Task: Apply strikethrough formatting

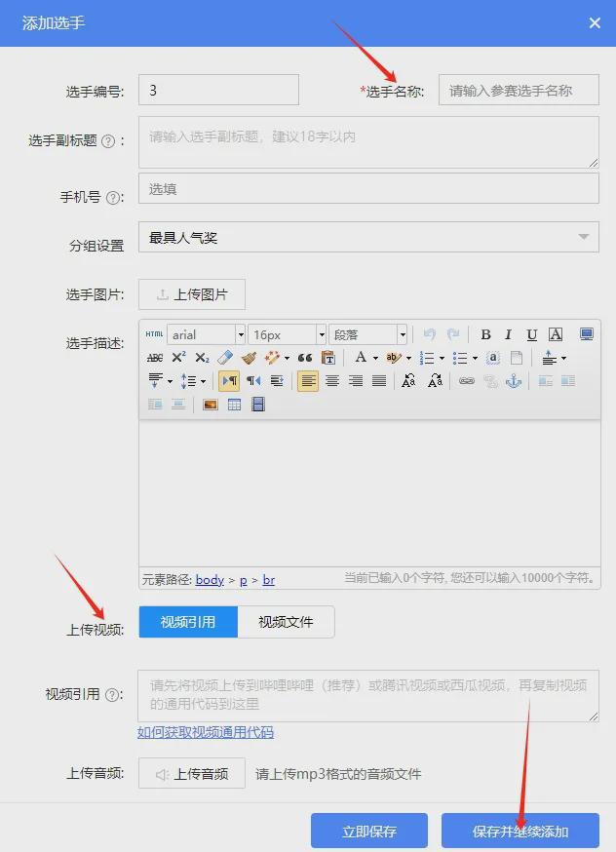Action: [155, 358]
